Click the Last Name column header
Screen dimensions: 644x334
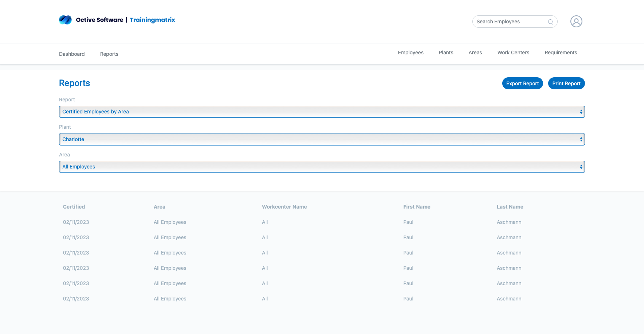(510, 207)
